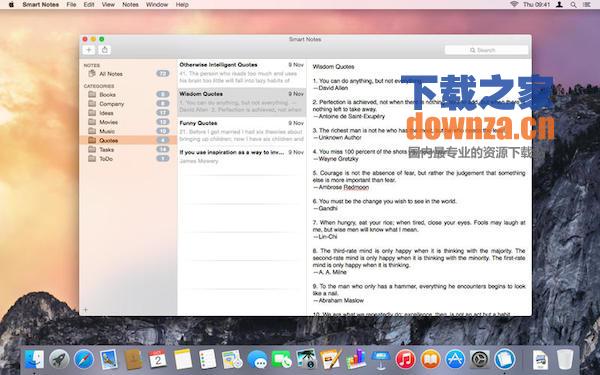Open Calendar icon in Dock

[x=158, y=359]
